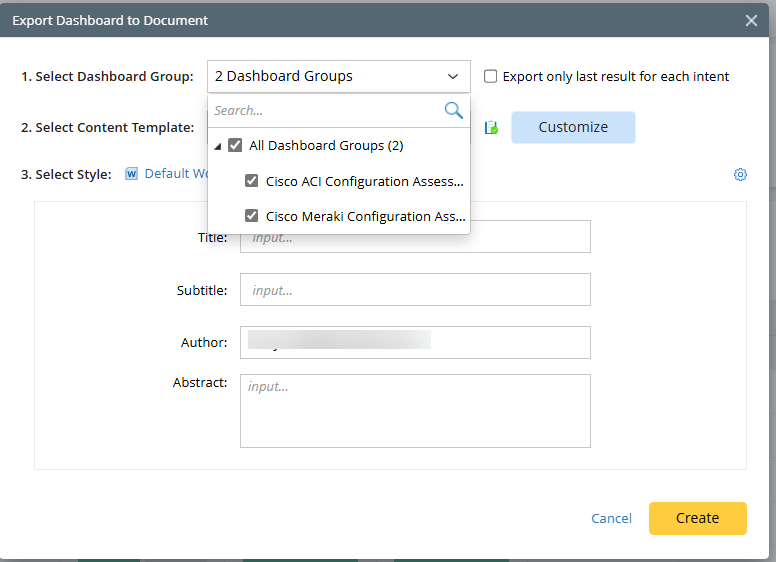Viewport: 776px width, 562px height.
Task: Close the Export Dashboard to Document dialog
Action: click(x=751, y=20)
